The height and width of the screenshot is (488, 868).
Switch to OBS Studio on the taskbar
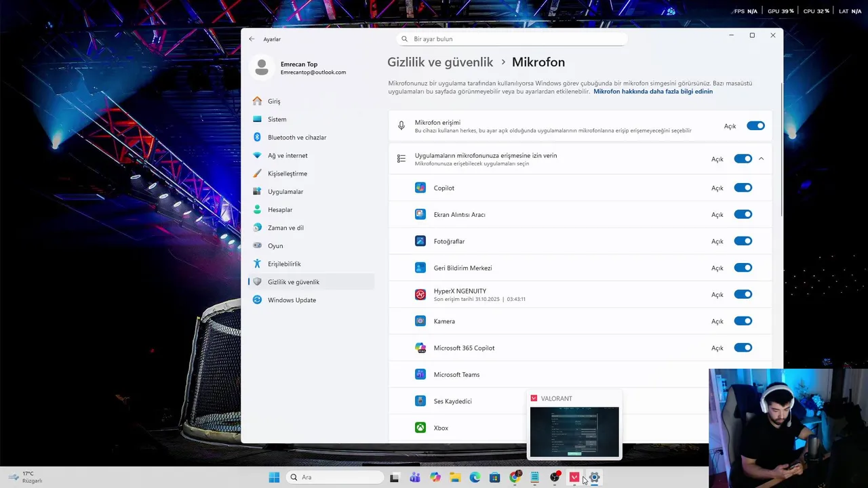(x=555, y=477)
